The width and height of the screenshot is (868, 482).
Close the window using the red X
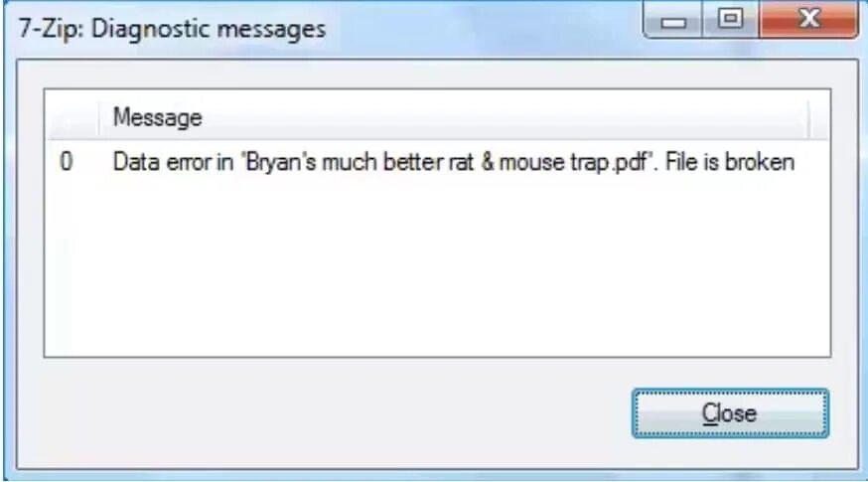tap(808, 20)
